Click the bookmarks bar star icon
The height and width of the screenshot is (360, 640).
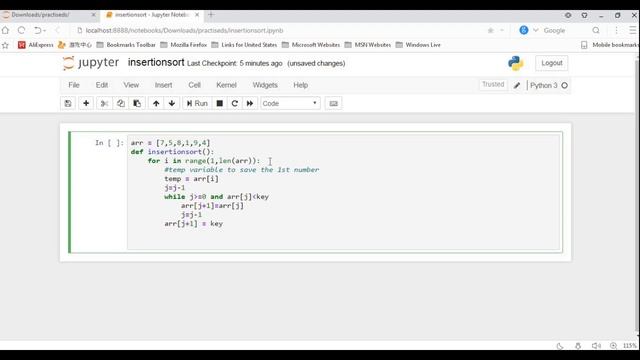pyautogui.click(x=5, y=45)
